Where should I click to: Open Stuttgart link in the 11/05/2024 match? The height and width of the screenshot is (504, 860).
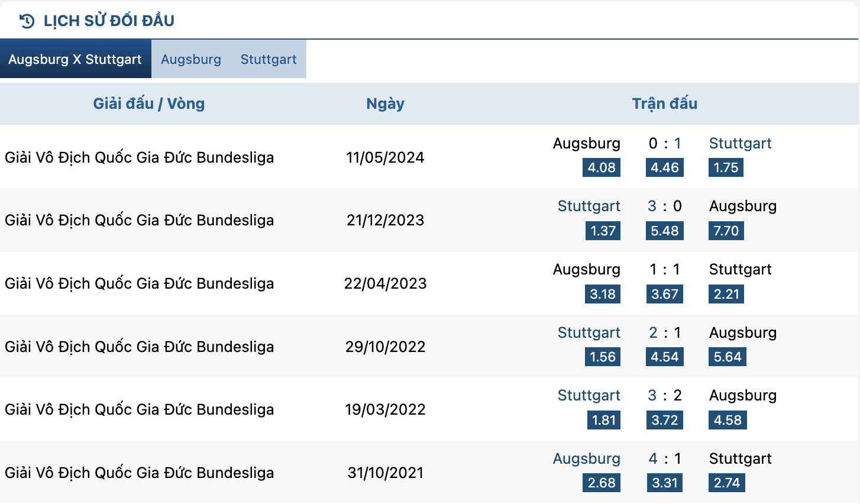click(740, 143)
